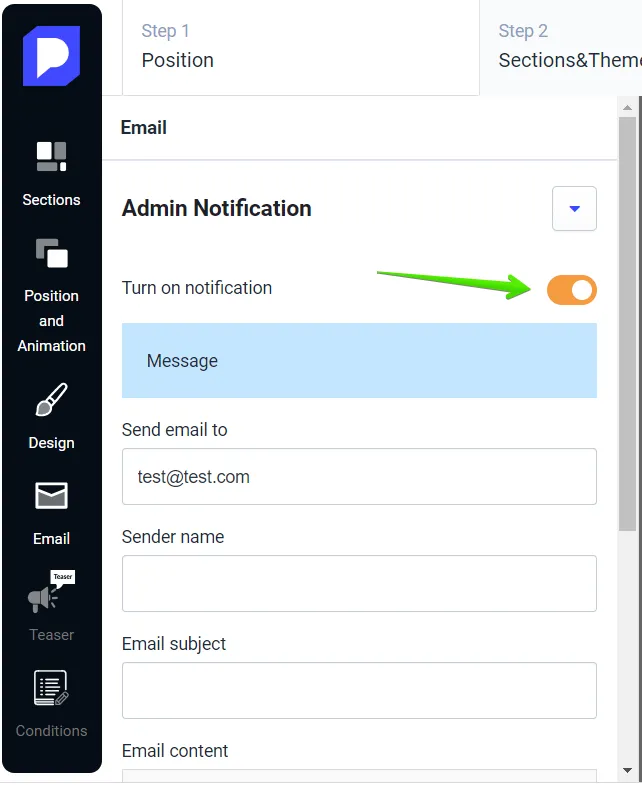This screenshot has height=785, width=642.
Task: Click the Email subject input field
Action: point(359,690)
